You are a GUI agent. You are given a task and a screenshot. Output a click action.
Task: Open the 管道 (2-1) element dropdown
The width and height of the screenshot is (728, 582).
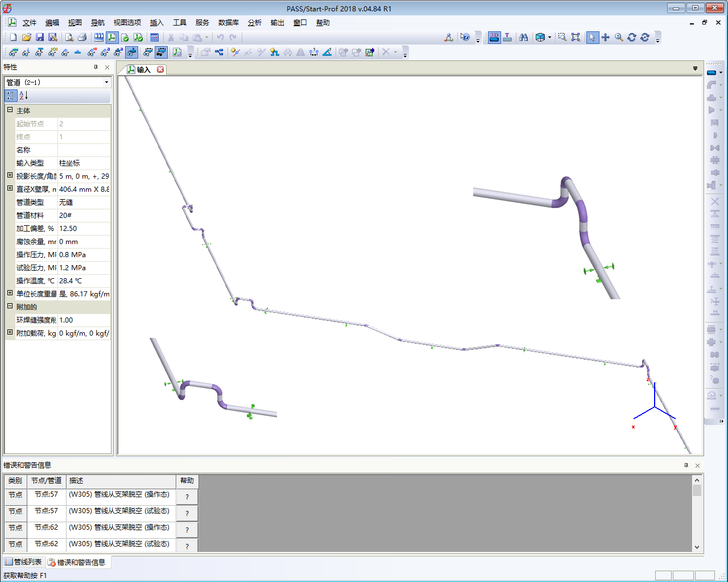click(106, 82)
